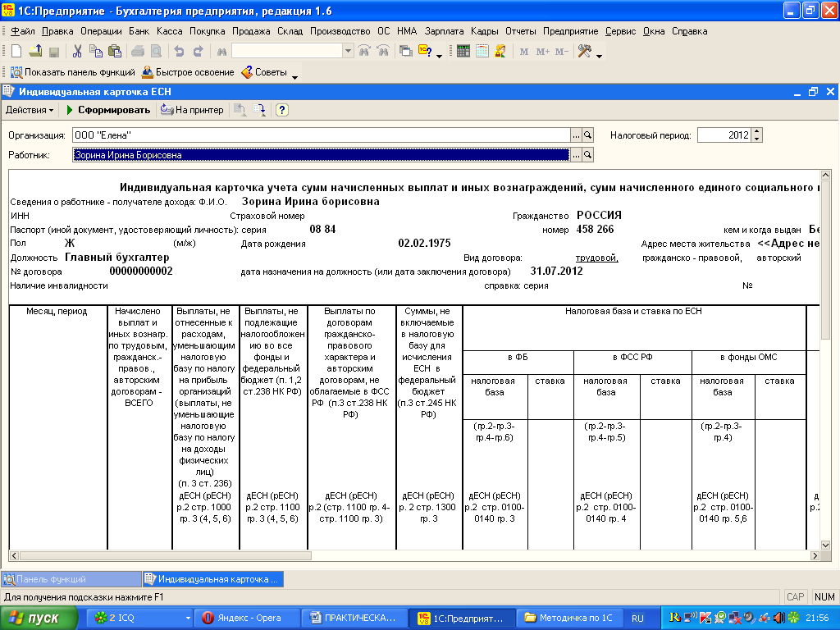Click the restore settings icon beside На принтер

point(240,110)
